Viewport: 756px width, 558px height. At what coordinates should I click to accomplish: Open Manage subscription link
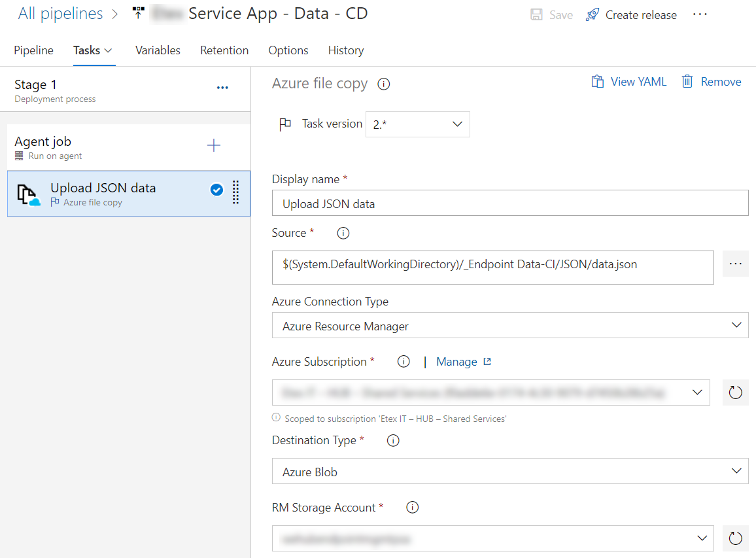click(456, 362)
